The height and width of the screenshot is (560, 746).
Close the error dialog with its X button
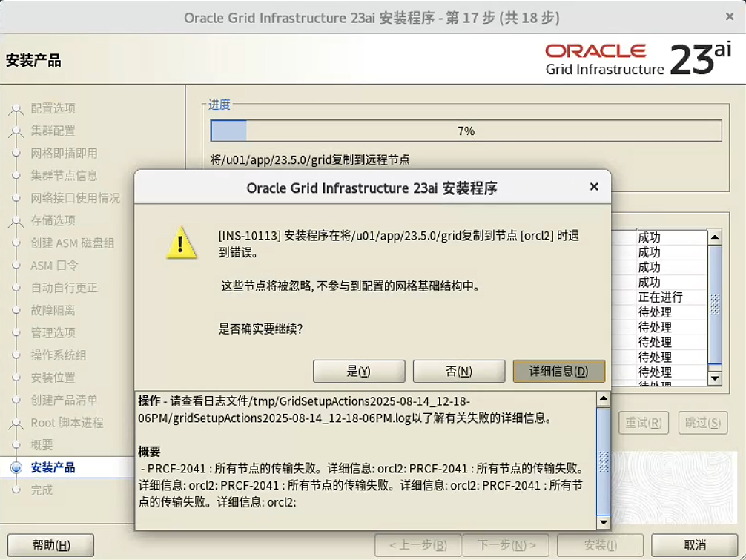tap(593, 187)
